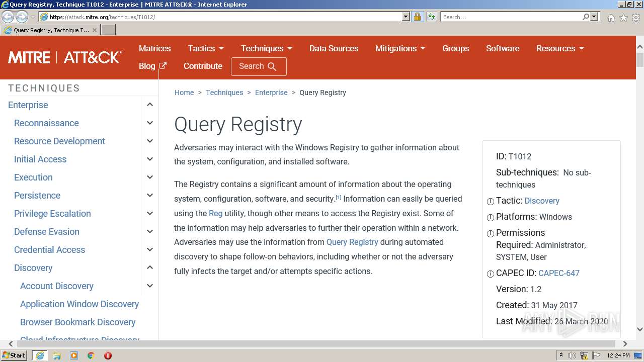Close the Query Registry browser tab
The width and height of the screenshot is (644, 362).
click(94, 30)
